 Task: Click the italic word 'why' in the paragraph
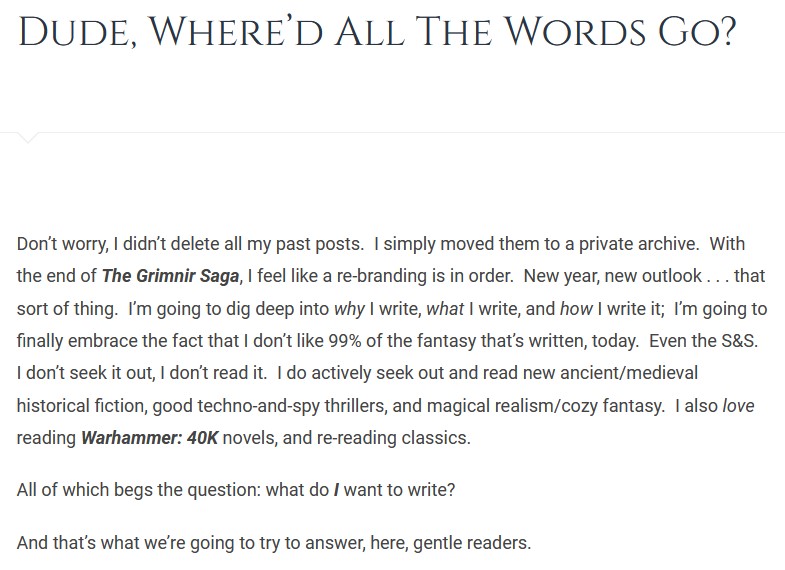(x=349, y=309)
